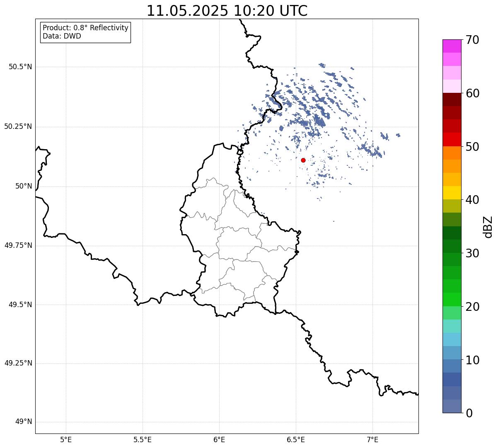Screen dimensions: 498x448
Task: Click the plot title 11.05.2025 10:20 UTC
Action: (227, 10)
